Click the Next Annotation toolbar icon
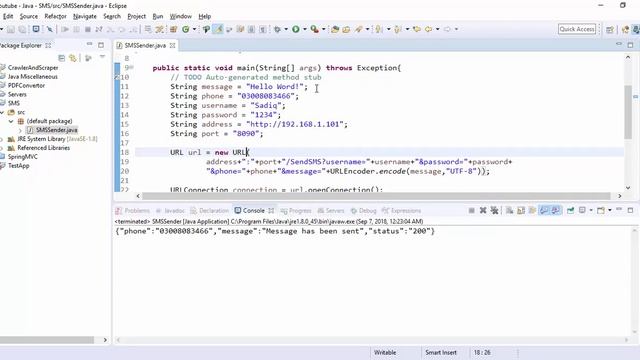Image resolution: width=640 pixels, height=360 pixels. pos(379,29)
